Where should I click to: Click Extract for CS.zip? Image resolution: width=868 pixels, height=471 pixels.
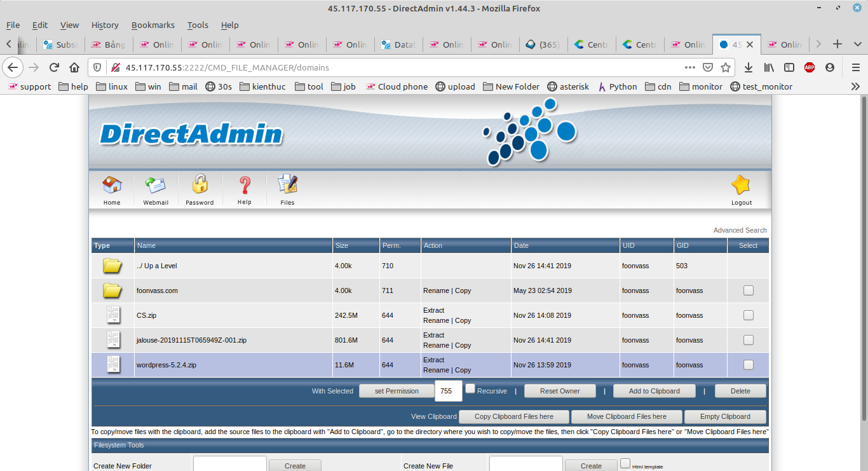click(434, 310)
